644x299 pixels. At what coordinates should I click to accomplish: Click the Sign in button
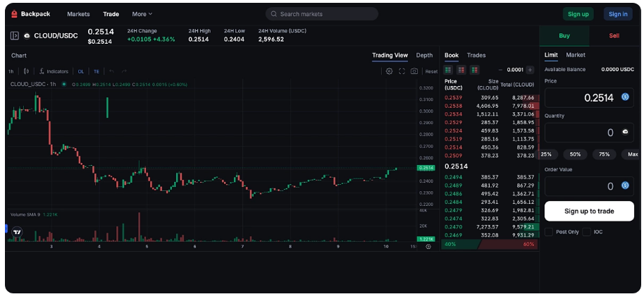coord(618,14)
